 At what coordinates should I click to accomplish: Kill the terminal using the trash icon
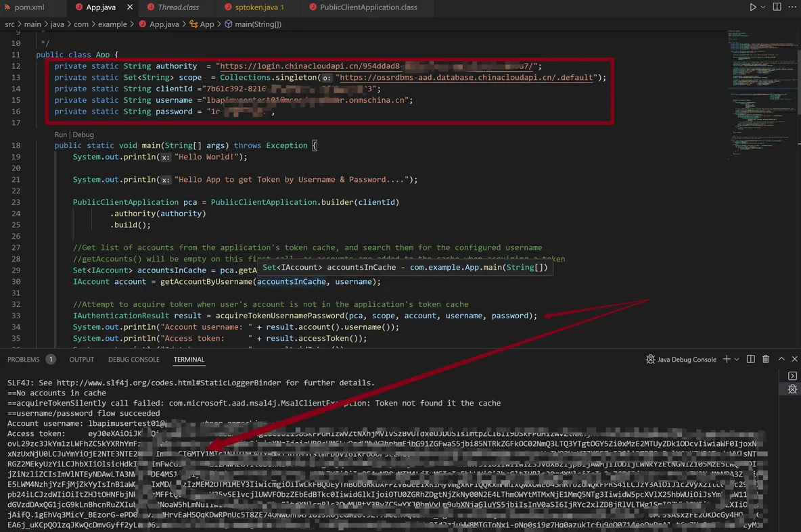[766, 360]
